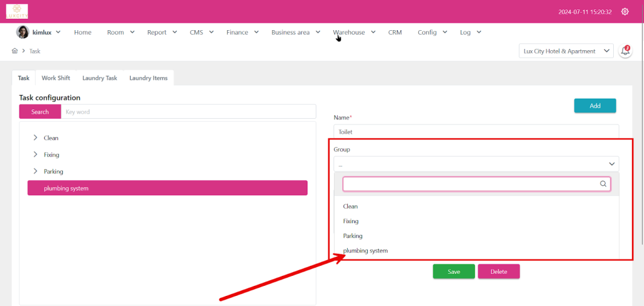Open the notification bell icon

tap(625, 52)
